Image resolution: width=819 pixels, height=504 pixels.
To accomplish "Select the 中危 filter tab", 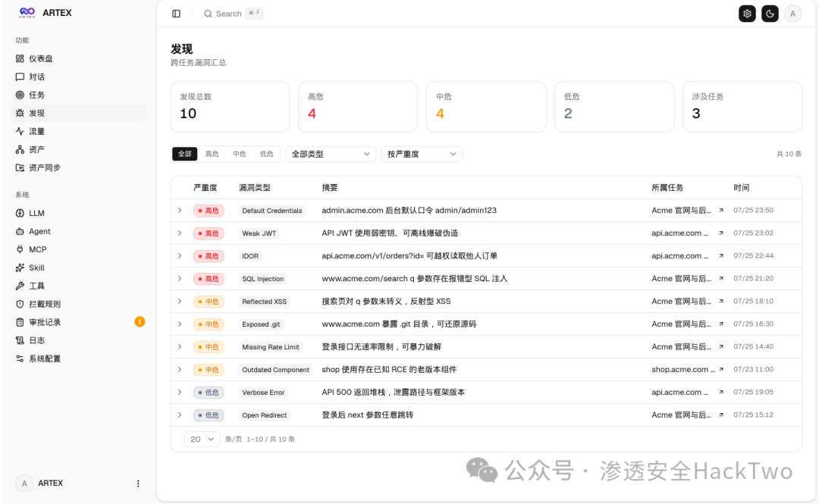I will 239,154.
